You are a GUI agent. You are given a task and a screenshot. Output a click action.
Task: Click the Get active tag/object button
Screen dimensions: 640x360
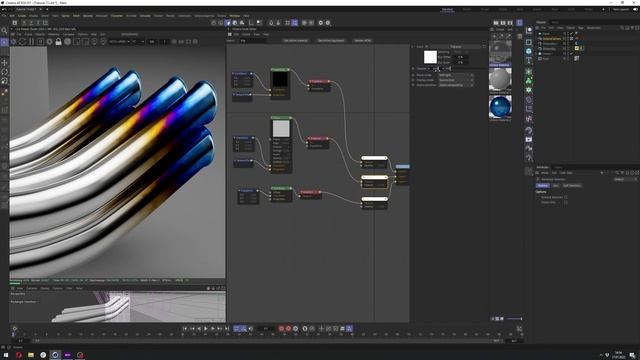(331, 41)
